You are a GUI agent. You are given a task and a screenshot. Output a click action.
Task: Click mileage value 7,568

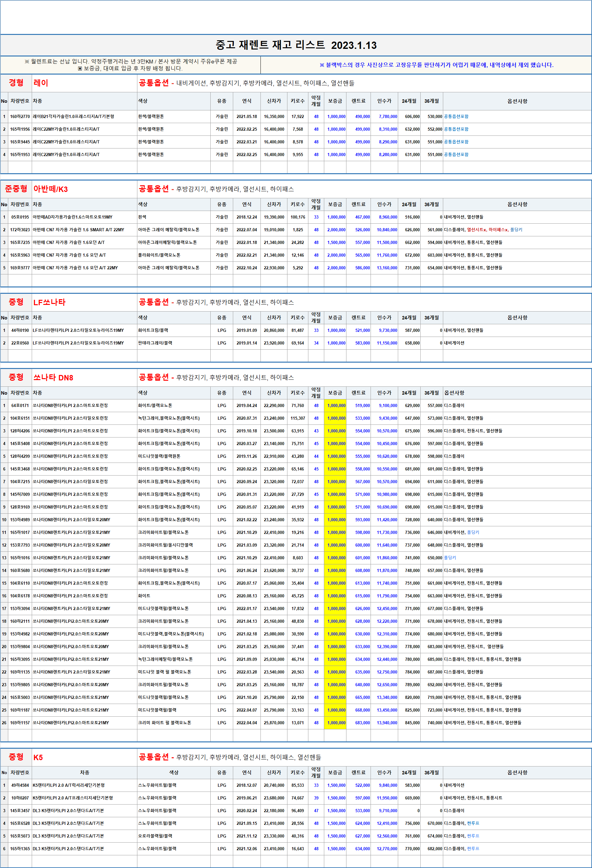298,129
